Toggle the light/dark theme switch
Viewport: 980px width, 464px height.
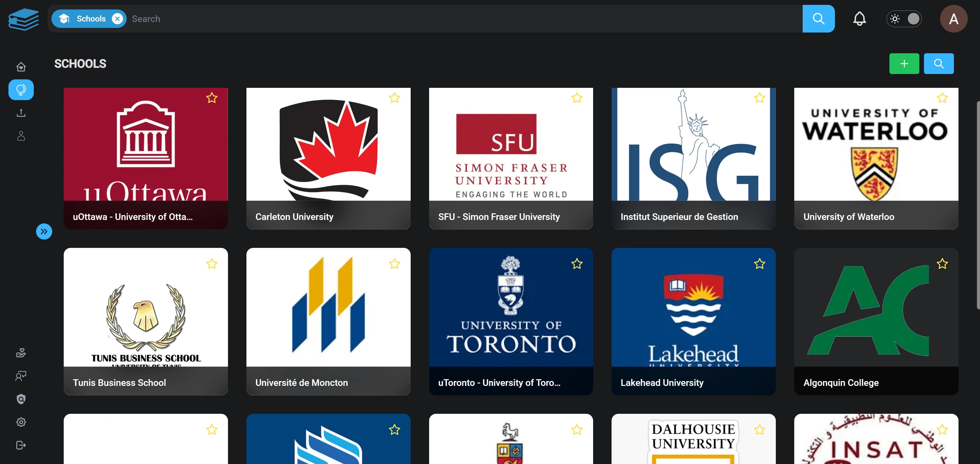coord(904,19)
